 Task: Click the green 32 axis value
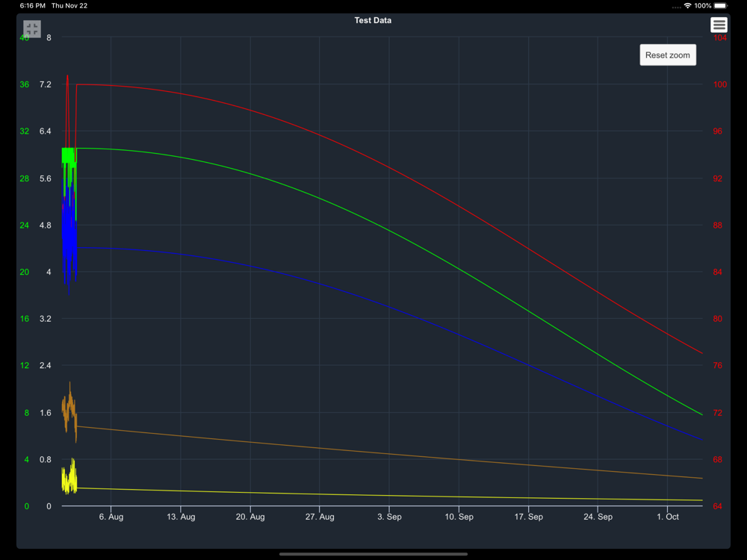point(25,131)
